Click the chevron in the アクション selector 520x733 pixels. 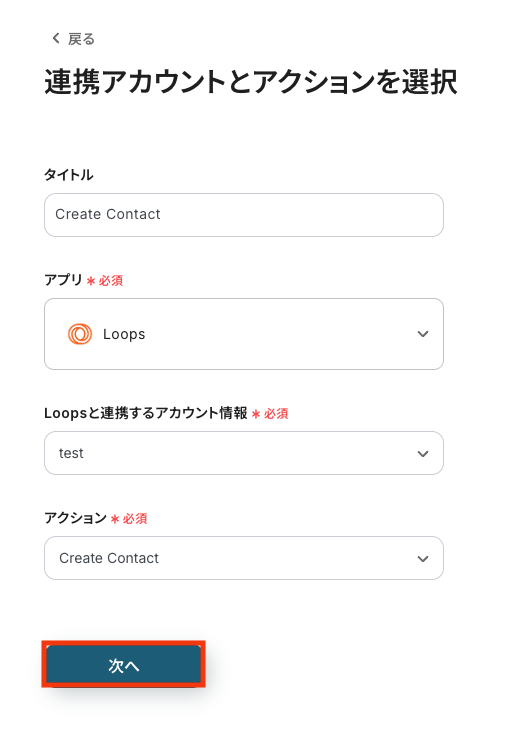(x=423, y=559)
